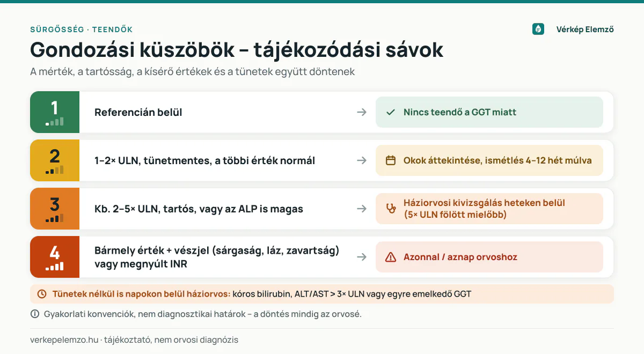Click the SÜRGŐSSÉG · TEENDŐK label
644x354 pixels.
point(81,29)
